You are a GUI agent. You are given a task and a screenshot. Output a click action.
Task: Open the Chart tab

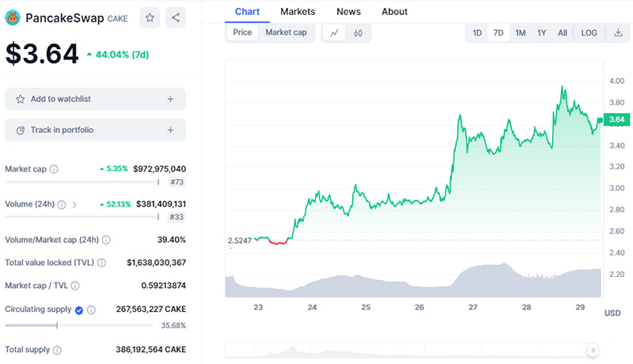pyautogui.click(x=247, y=12)
